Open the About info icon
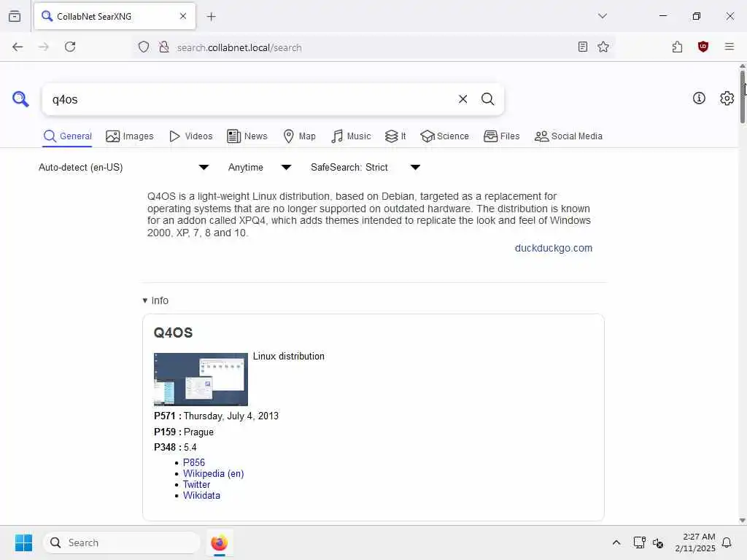Viewport: 747px width, 560px height. coord(699,98)
